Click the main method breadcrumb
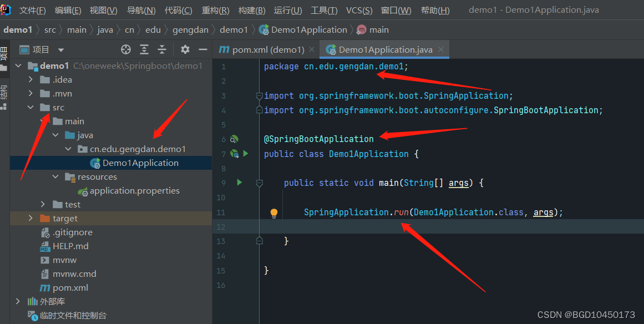 pos(373,30)
